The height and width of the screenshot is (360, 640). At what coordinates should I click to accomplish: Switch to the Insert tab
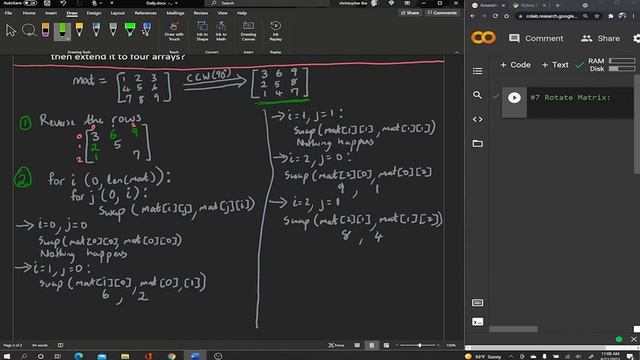click(x=51, y=13)
